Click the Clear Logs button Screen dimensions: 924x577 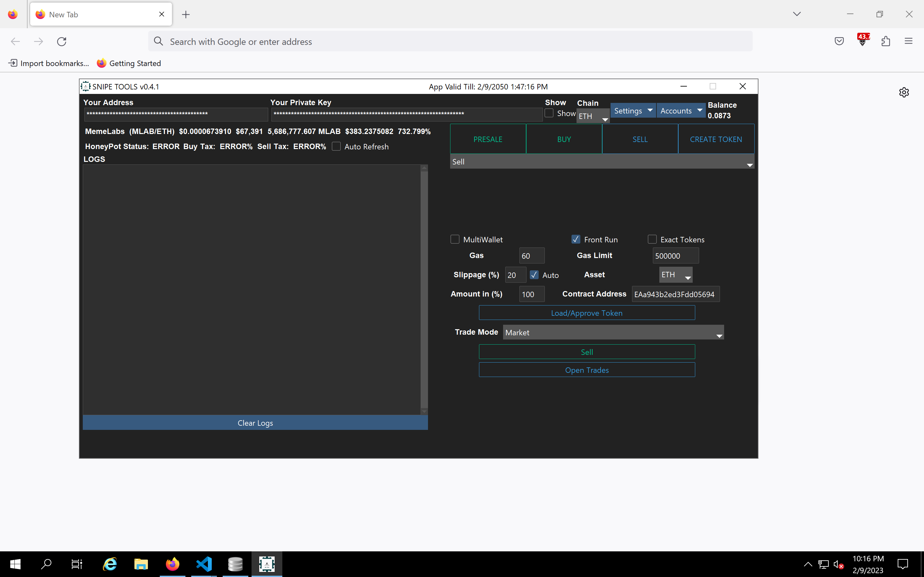click(x=255, y=423)
